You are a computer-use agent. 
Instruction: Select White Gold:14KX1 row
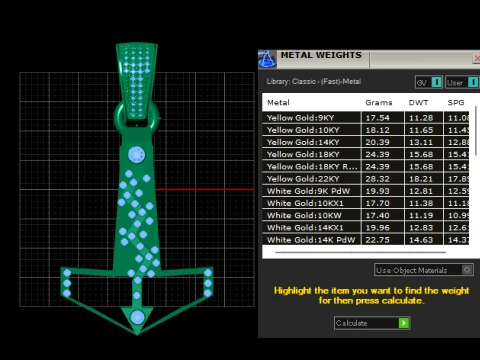pos(366,228)
